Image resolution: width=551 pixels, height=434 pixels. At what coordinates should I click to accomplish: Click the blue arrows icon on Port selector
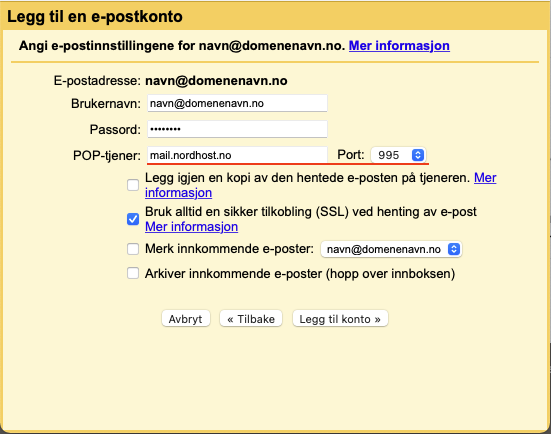417,155
